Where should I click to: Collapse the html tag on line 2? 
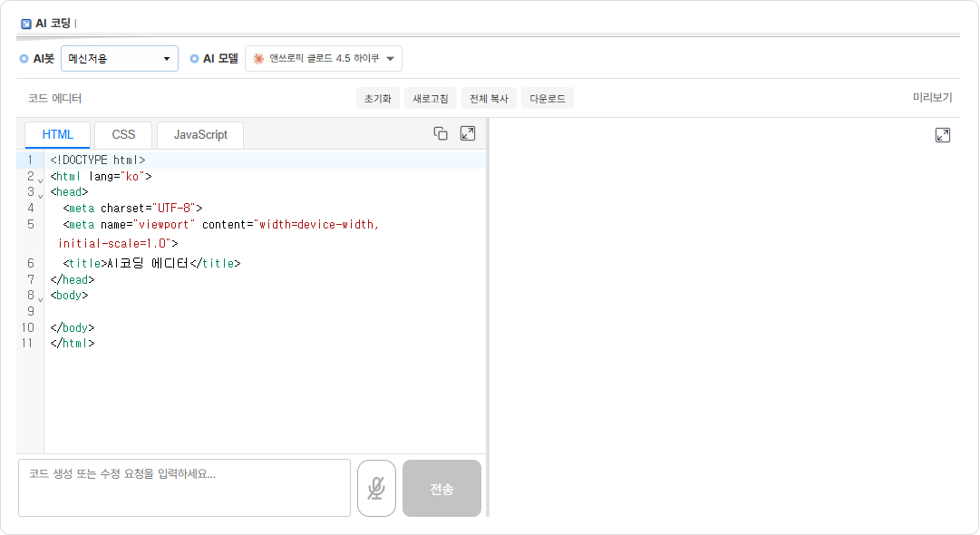pos(40,180)
